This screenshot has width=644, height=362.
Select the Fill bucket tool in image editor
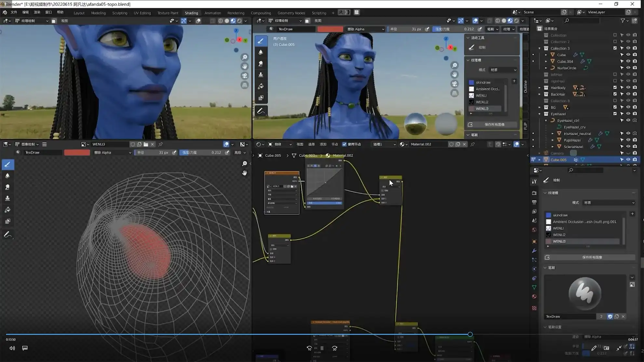[7, 210]
